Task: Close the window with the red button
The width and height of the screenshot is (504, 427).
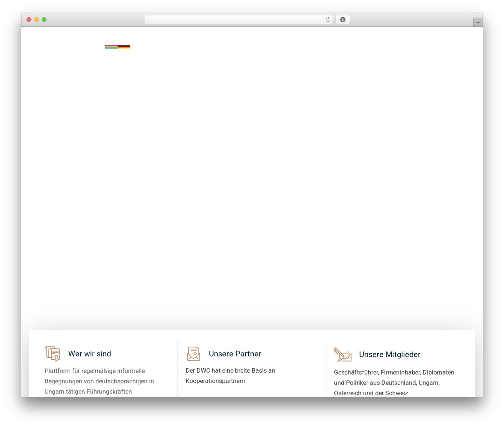Action: coord(29,20)
